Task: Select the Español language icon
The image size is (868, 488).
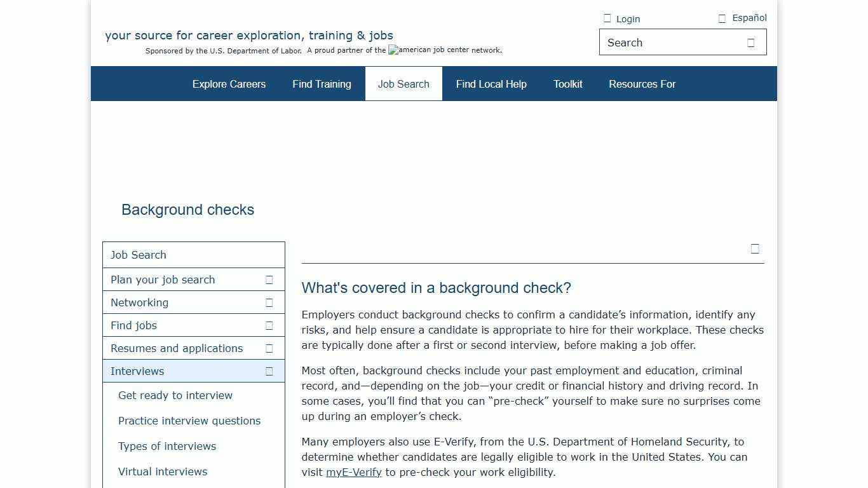Action: 722,18
